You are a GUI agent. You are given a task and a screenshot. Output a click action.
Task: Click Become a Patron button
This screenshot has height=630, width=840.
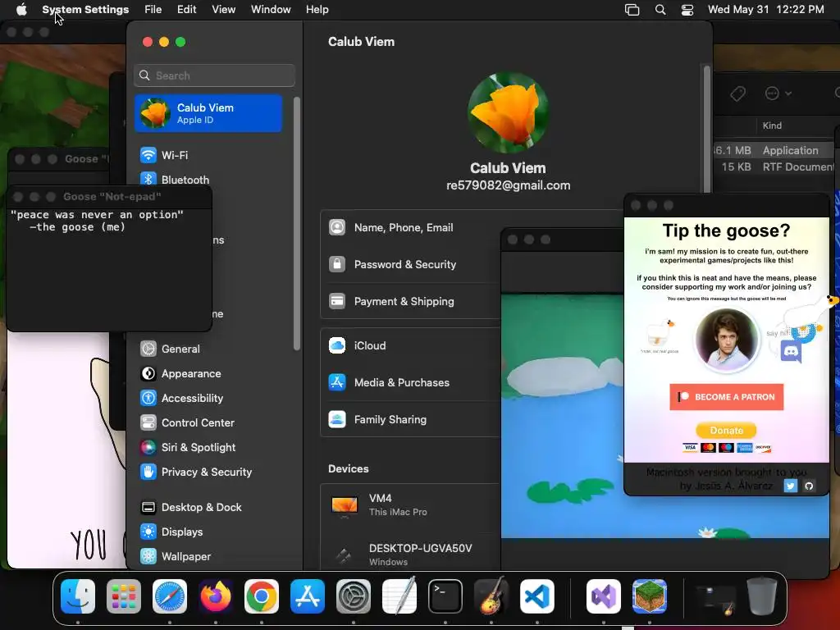(x=727, y=397)
